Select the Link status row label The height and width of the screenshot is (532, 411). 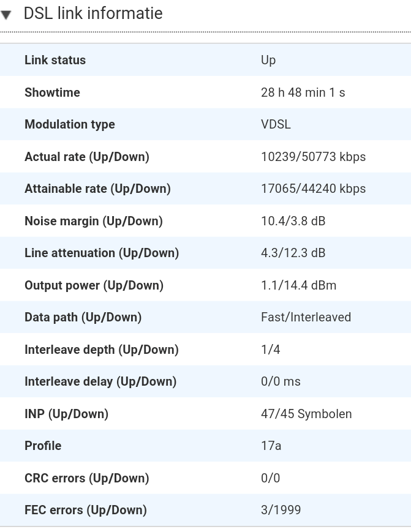55,60
